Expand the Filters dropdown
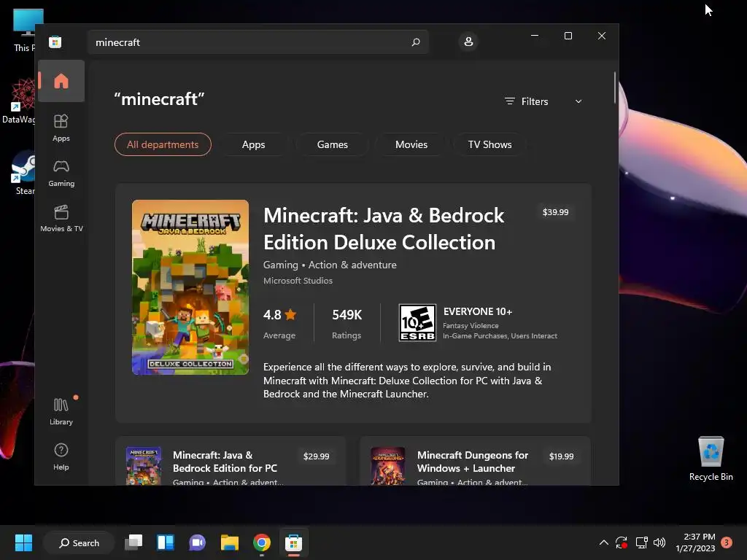Image resolution: width=747 pixels, height=560 pixels. pos(543,101)
